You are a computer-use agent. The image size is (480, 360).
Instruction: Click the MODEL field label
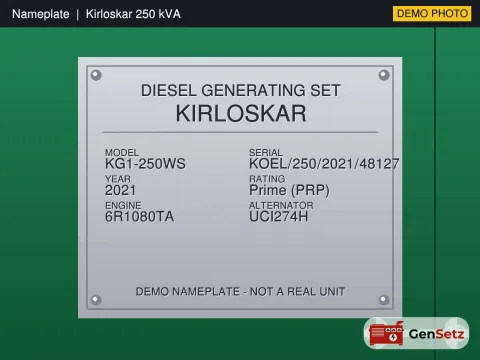pos(122,153)
